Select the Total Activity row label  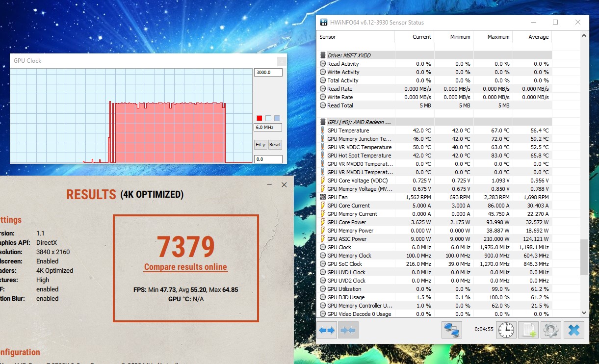tap(343, 80)
